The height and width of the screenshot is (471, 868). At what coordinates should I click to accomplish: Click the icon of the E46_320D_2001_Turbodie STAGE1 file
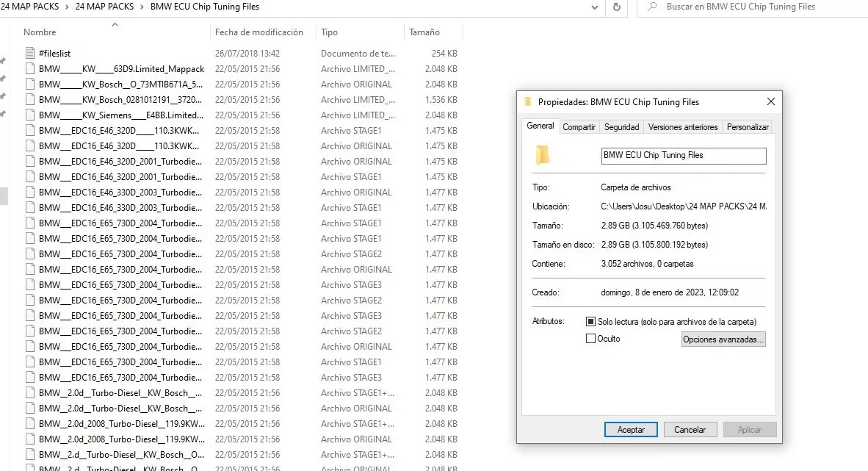[30, 177]
